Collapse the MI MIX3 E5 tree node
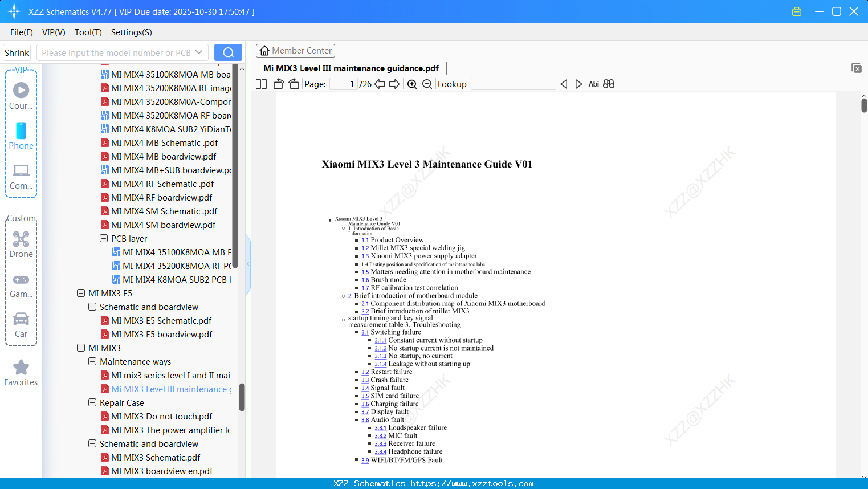This screenshot has height=489, width=868. click(x=81, y=293)
